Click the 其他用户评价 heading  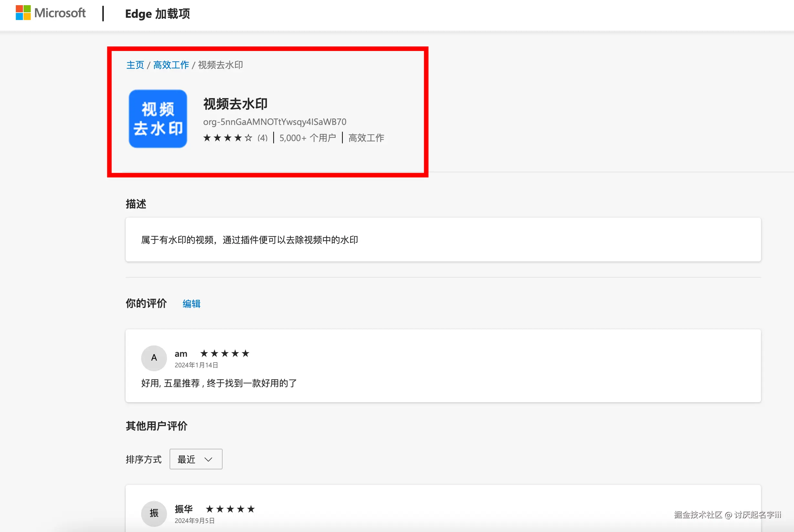click(x=156, y=426)
